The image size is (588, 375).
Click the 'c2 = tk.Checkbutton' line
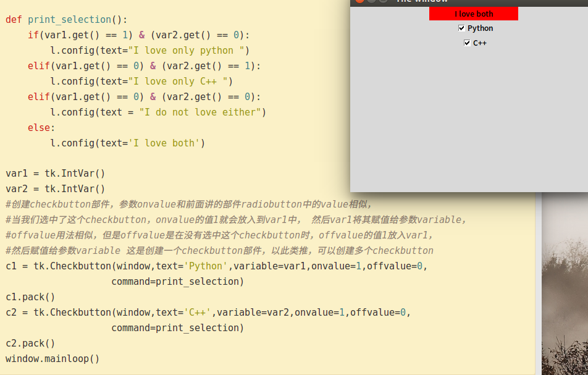pyautogui.click(x=208, y=313)
